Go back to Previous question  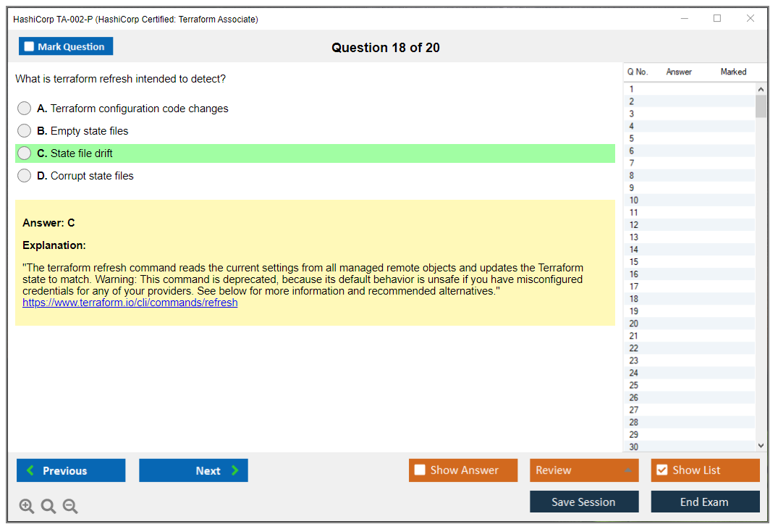click(x=71, y=470)
